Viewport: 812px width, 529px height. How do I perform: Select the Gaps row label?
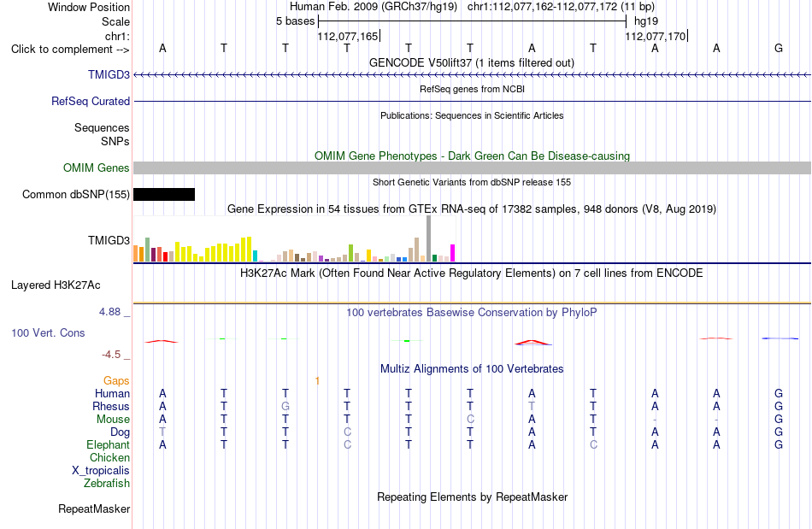[x=116, y=381]
